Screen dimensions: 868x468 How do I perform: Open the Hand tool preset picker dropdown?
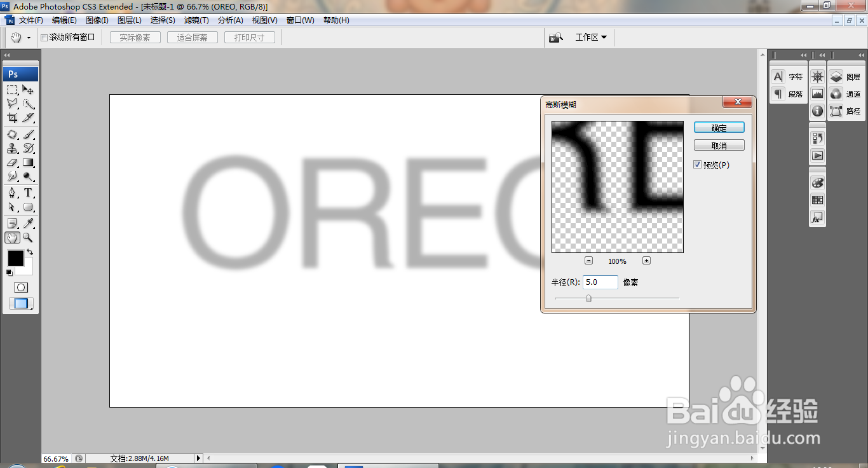[29, 38]
